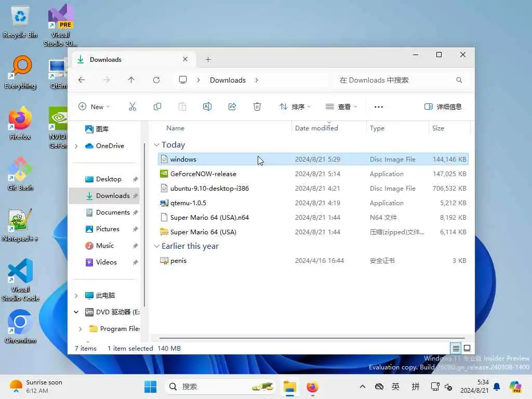Viewport: 532px width, 399px height.
Task: Open the 查看 view dropdown
Action: pos(341,107)
